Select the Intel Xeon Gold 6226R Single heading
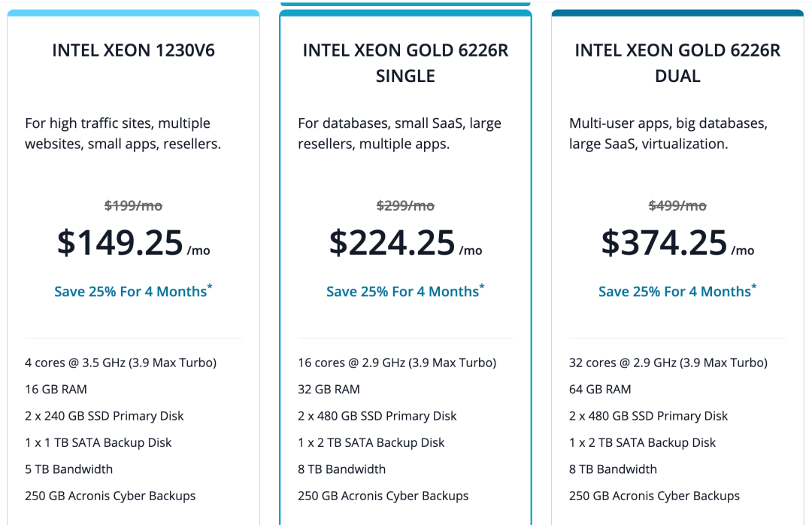Screen dimensions: 812x525 (x=405, y=63)
